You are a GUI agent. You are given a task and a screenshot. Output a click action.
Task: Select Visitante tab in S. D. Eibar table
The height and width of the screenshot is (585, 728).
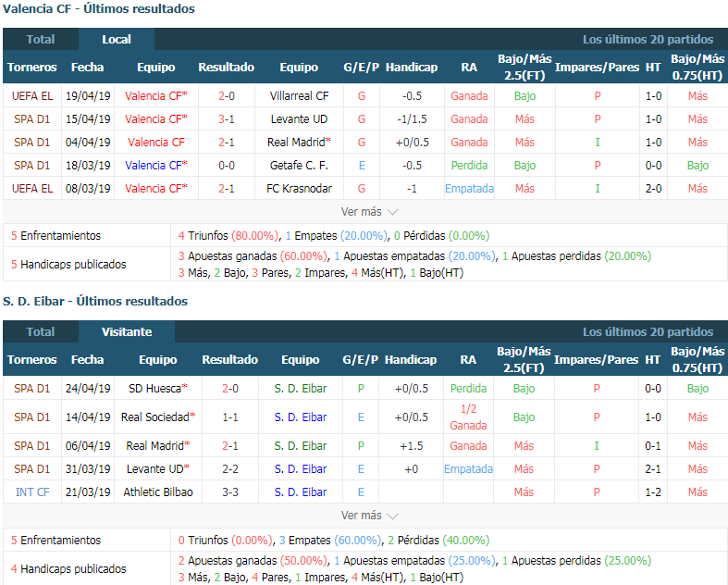pos(127,331)
